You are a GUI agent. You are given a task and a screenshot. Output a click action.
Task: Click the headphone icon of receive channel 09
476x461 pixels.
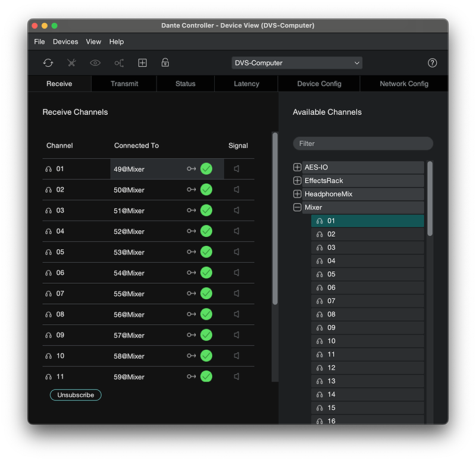(49, 335)
